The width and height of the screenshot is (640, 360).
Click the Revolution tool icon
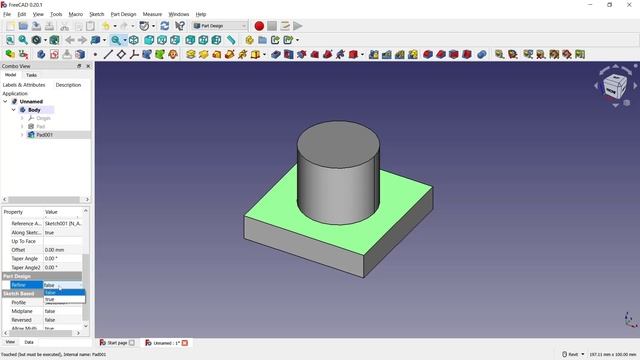click(x=204, y=54)
